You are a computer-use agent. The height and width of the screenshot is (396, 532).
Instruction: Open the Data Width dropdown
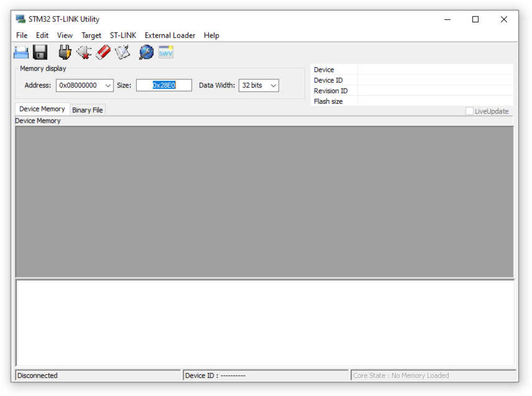pos(273,86)
